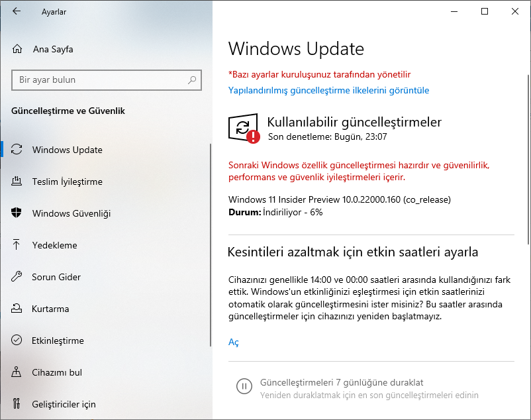Click the sidebar vertical scrollbar
Viewport: 531px width, 420px height.
(211, 244)
